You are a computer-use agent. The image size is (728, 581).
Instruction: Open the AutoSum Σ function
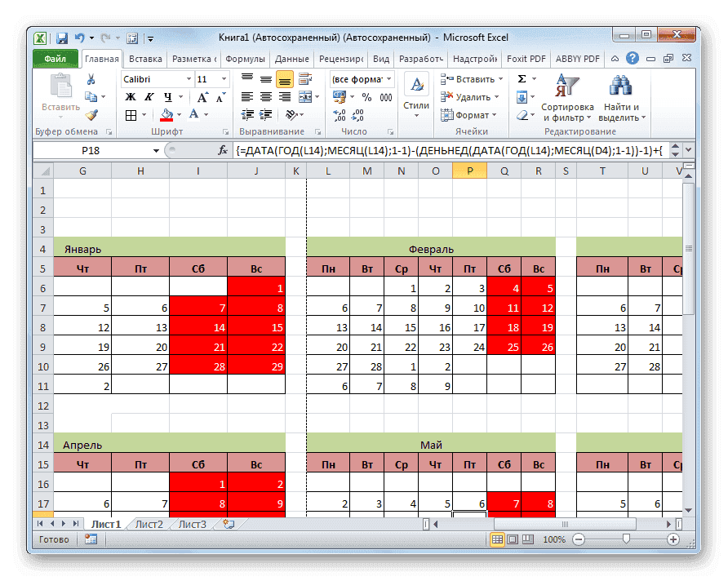(522, 78)
